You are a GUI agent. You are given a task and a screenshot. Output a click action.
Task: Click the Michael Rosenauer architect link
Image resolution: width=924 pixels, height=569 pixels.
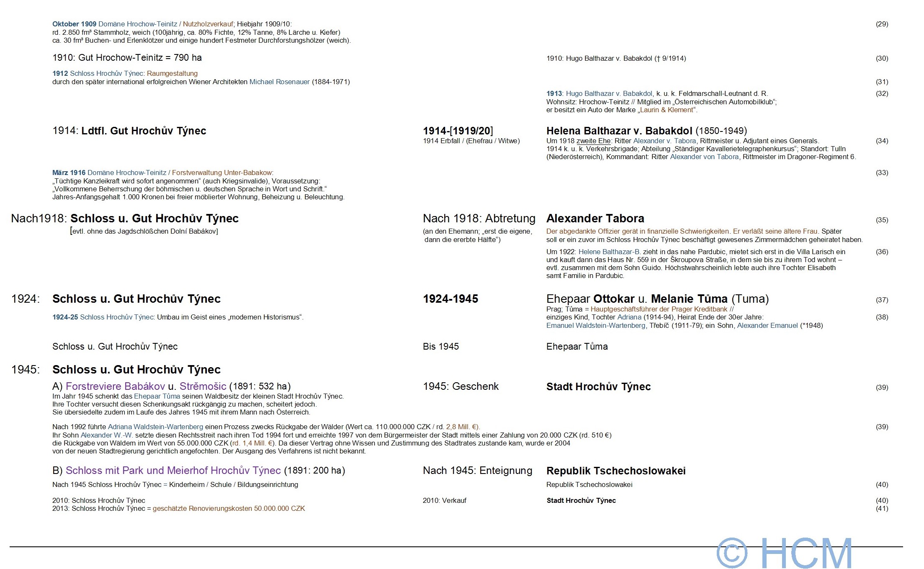[x=279, y=82]
